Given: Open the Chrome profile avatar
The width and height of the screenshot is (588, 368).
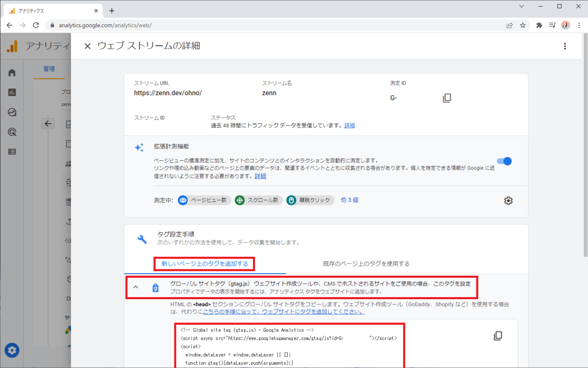Looking at the screenshot, I should click(566, 25).
